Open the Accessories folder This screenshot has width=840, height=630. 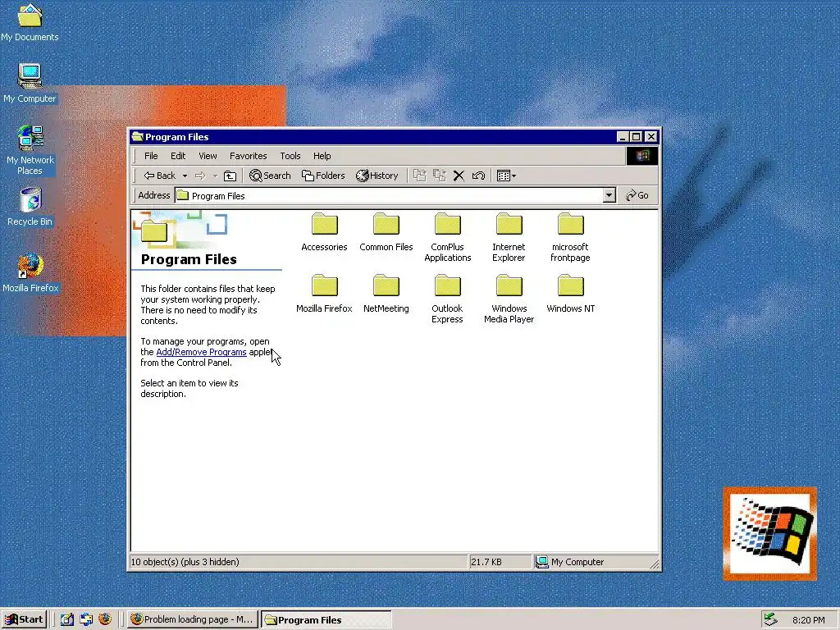point(324,232)
